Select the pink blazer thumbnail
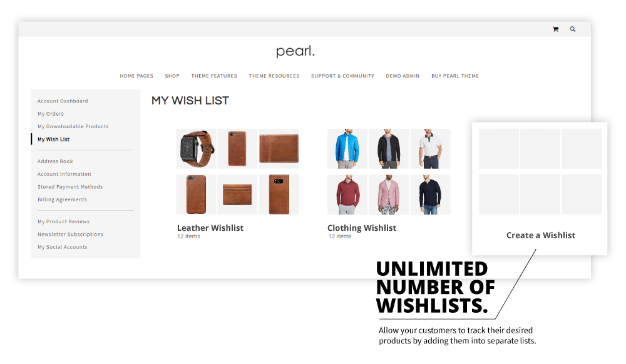Image resolution: width=626 pixels, height=364 pixels. (x=389, y=195)
